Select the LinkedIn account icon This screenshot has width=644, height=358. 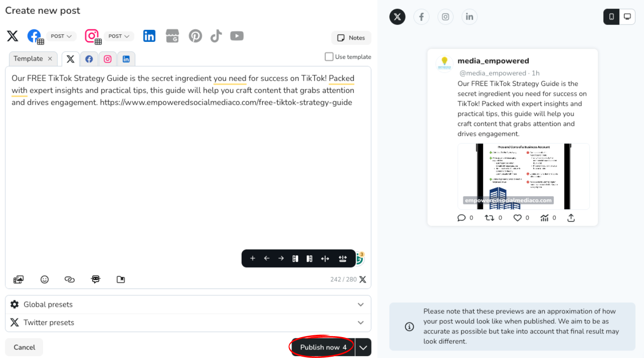point(149,36)
